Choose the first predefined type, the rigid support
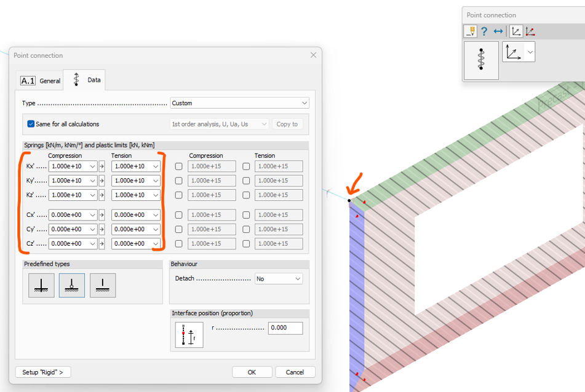This screenshot has height=392, width=585. tap(41, 286)
